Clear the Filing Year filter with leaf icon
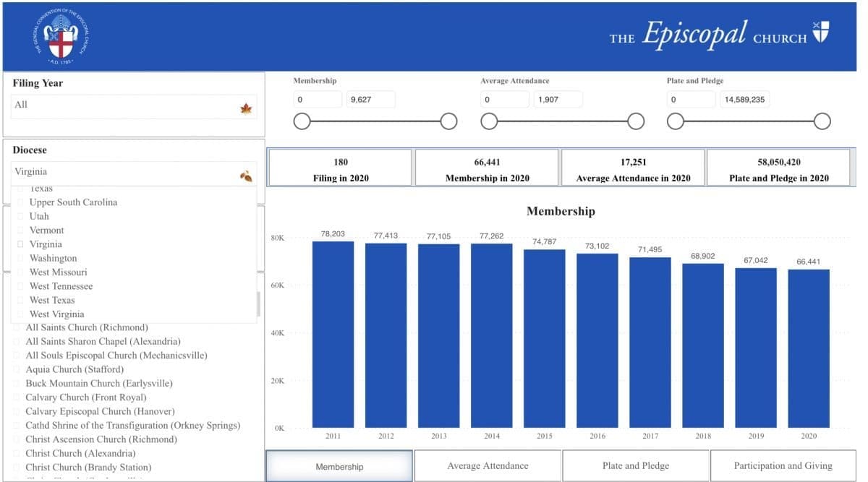868x482 pixels. [x=246, y=109]
